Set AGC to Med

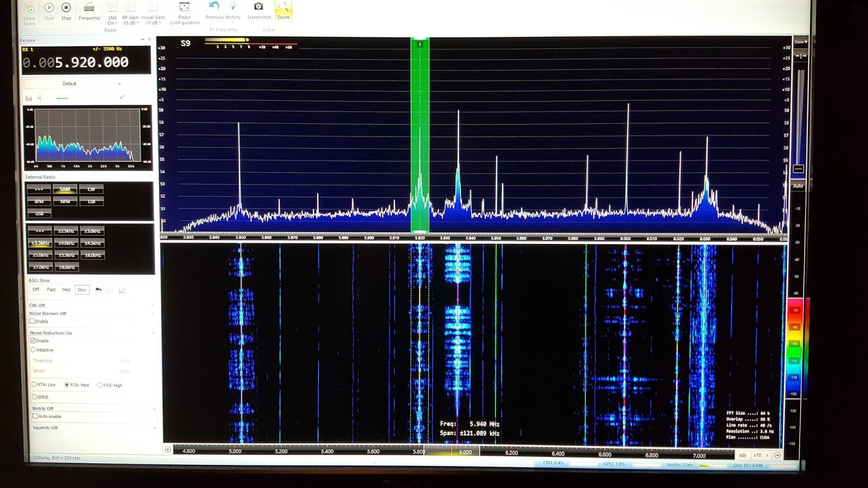pos(66,290)
